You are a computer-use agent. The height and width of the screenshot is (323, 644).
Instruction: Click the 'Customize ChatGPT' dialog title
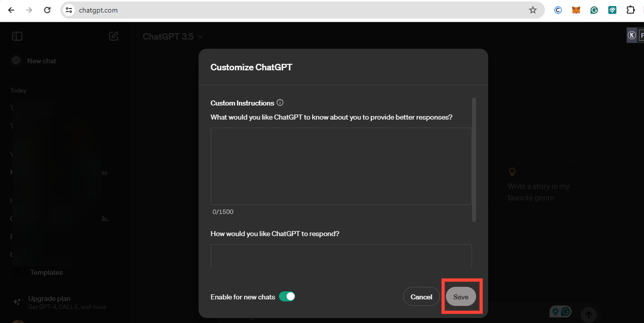coord(251,67)
